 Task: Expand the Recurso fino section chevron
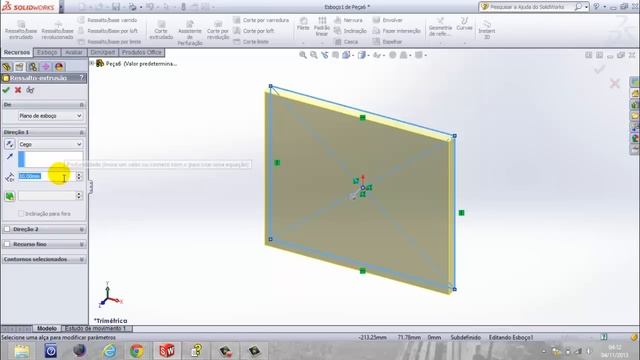pos(81,244)
